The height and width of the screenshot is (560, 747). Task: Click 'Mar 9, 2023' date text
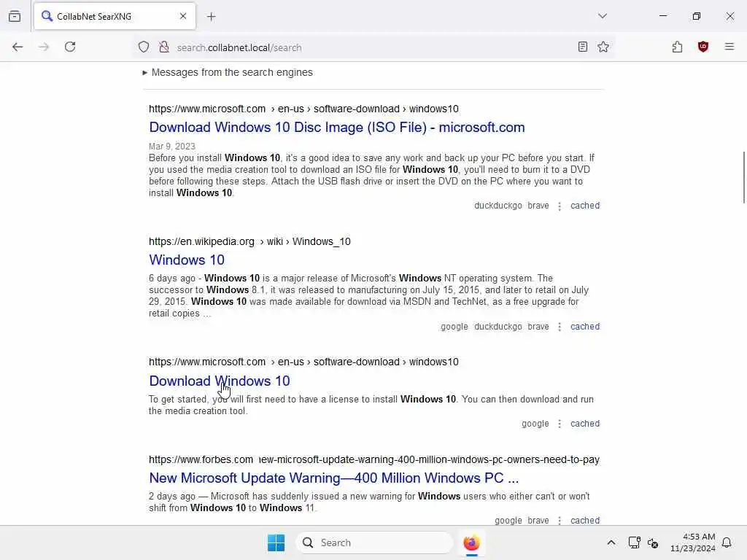[x=172, y=146]
